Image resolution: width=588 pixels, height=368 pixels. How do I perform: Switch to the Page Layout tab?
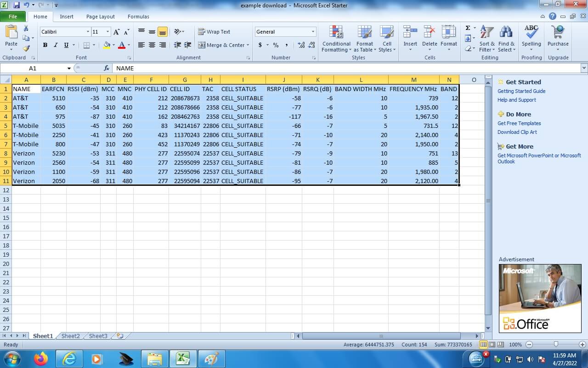[100, 17]
